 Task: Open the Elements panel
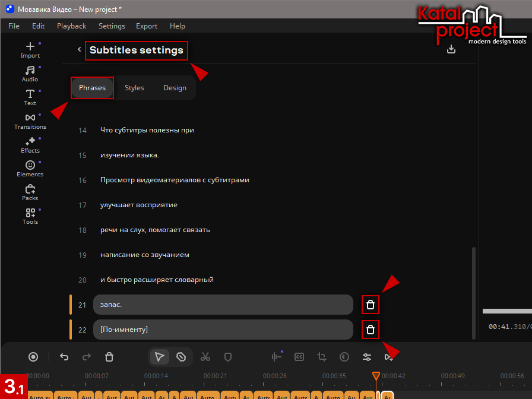coord(30,168)
